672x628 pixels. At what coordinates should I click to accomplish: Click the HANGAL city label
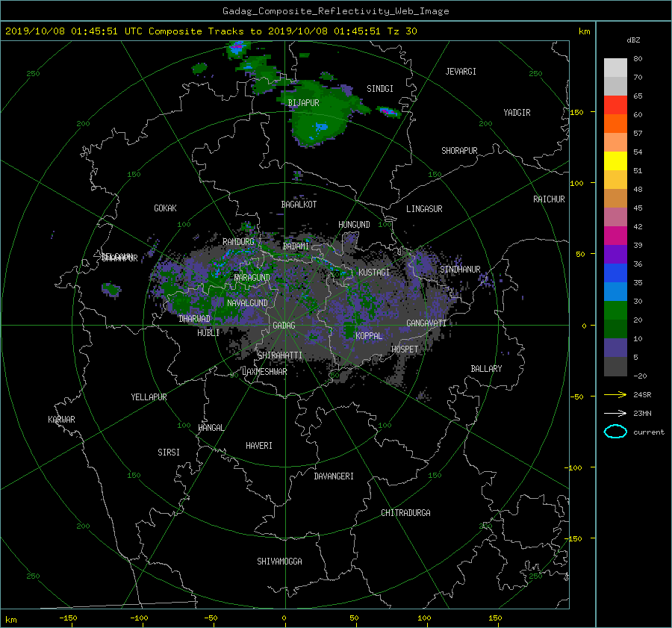click(211, 428)
